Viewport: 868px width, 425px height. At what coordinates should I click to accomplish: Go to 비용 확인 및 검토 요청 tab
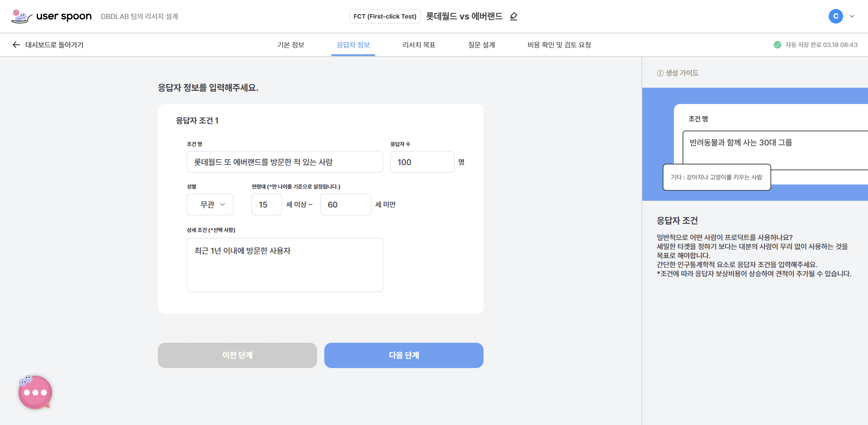[x=559, y=45]
